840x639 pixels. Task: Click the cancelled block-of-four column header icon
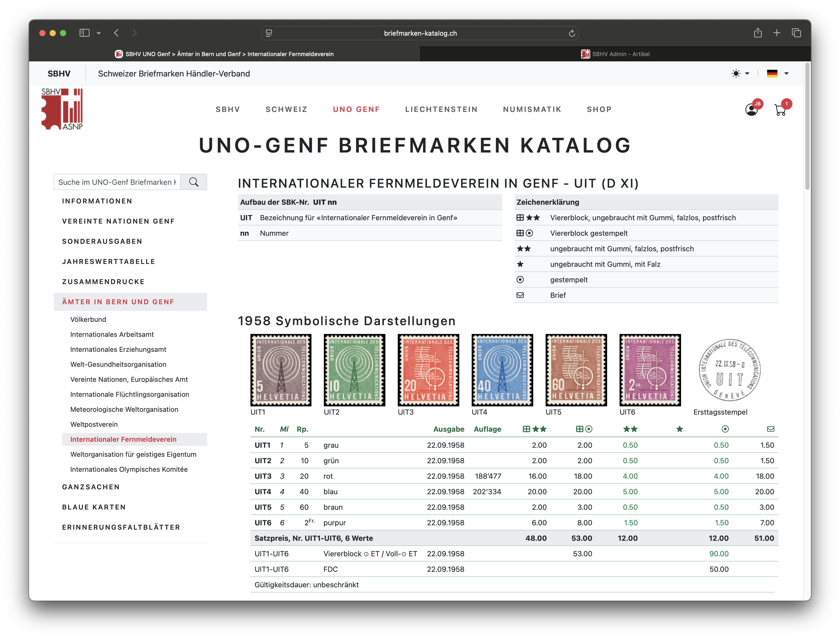[584, 429]
